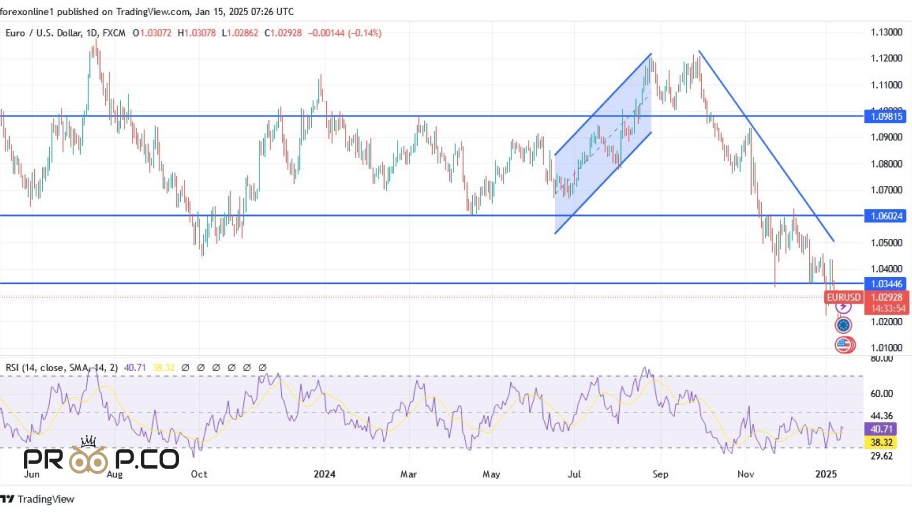Click the May time axis label
Viewport: 912px width, 513px height.
point(491,474)
